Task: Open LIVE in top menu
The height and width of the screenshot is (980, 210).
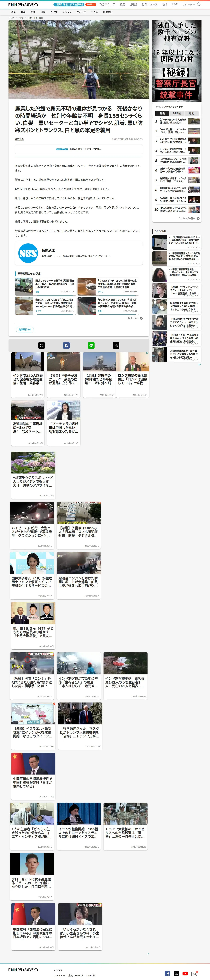Action: [x=175, y=5]
